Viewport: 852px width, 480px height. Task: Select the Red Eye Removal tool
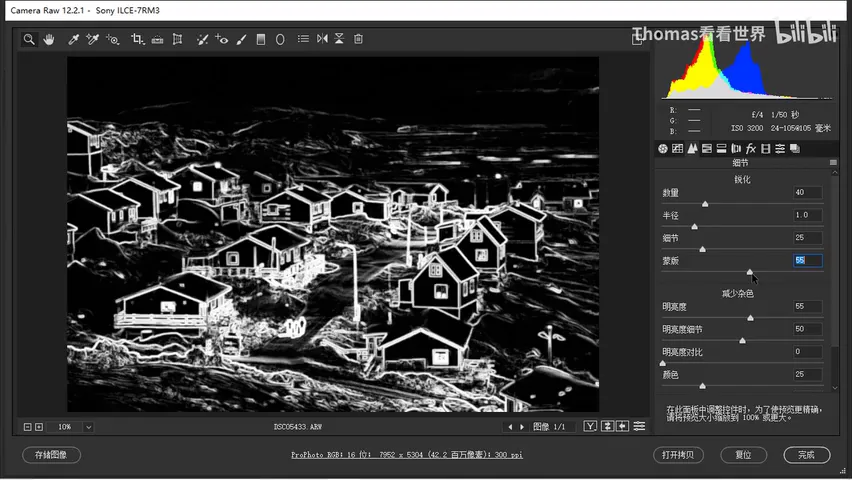point(222,39)
